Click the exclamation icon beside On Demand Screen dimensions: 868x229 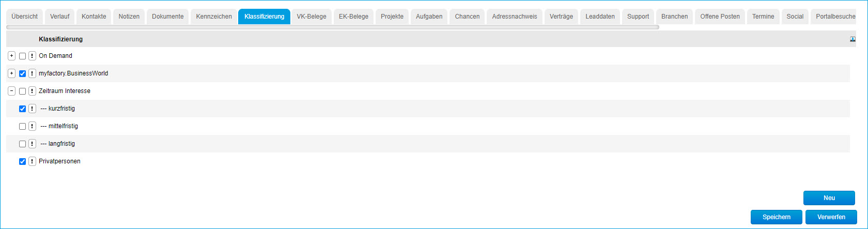coord(32,56)
